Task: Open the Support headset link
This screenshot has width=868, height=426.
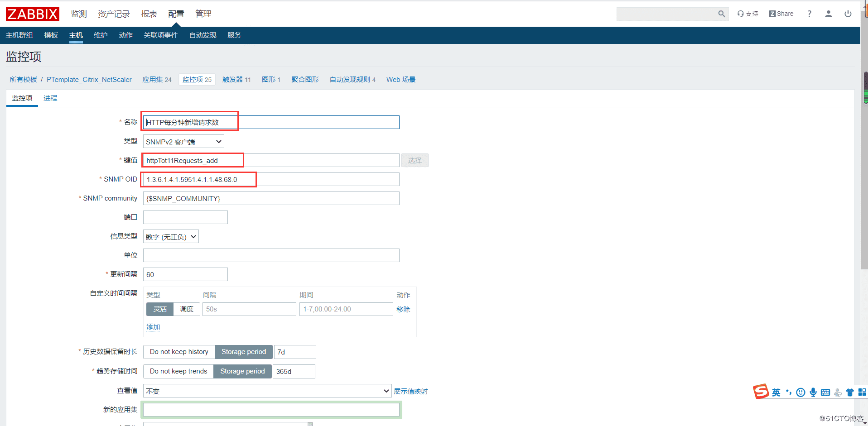Action: 747,14
